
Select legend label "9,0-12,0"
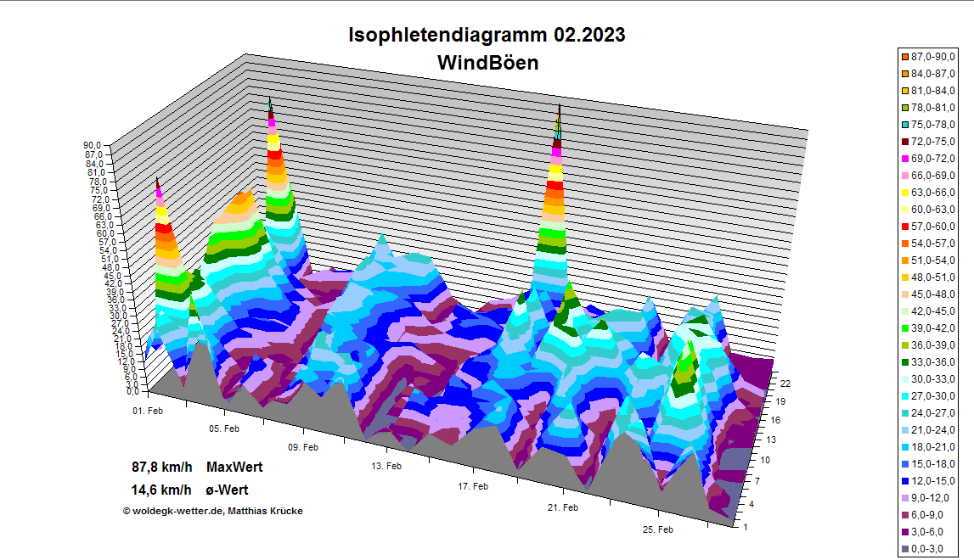tap(931, 498)
